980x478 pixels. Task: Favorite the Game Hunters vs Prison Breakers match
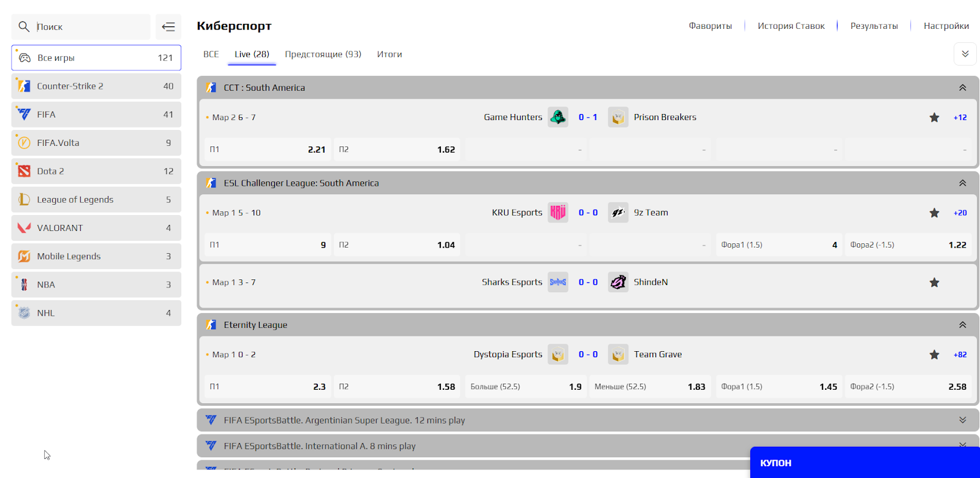click(934, 118)
